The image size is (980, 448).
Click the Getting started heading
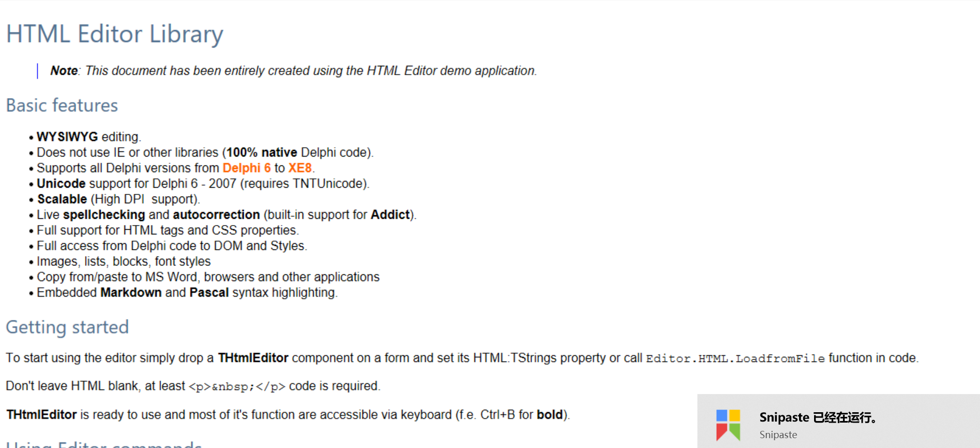[x=67, y=327]
